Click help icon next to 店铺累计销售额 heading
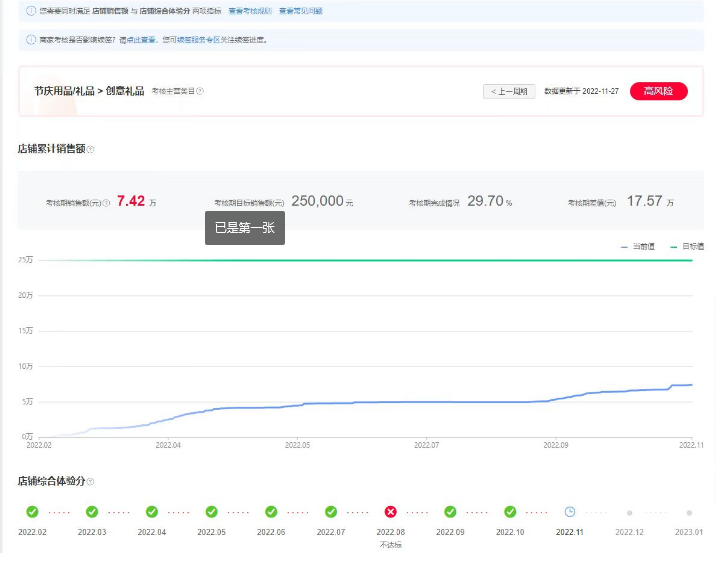 (x=90, y=149)
